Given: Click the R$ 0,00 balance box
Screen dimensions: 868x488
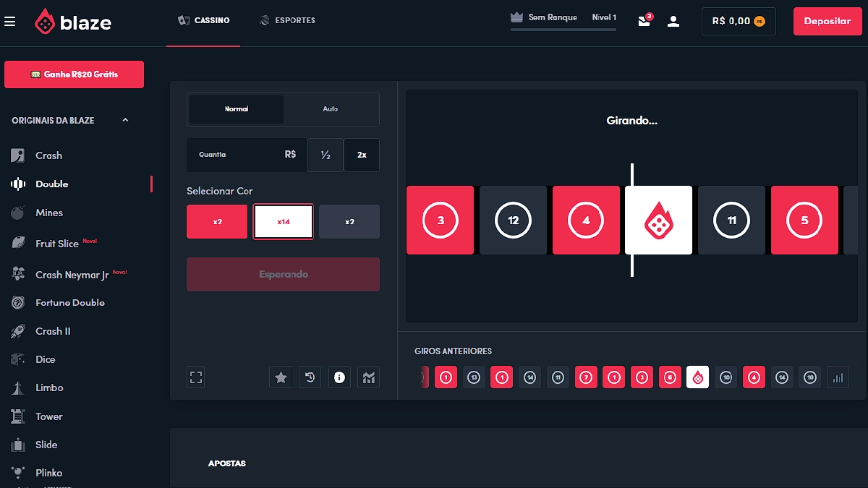Looking at the screenshot, I should point(739,21).
